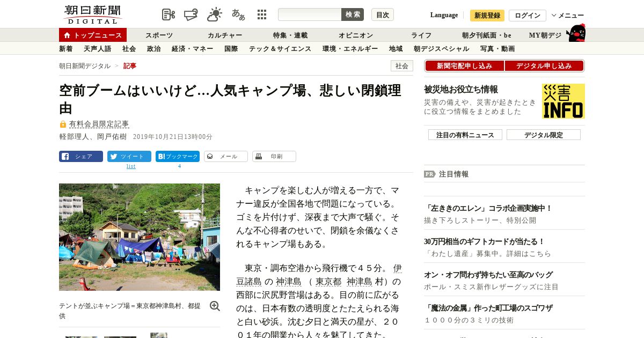Expand the メニュー dropdown
The width and height of the screenshot is (644, 338).
tap(568, 15)
